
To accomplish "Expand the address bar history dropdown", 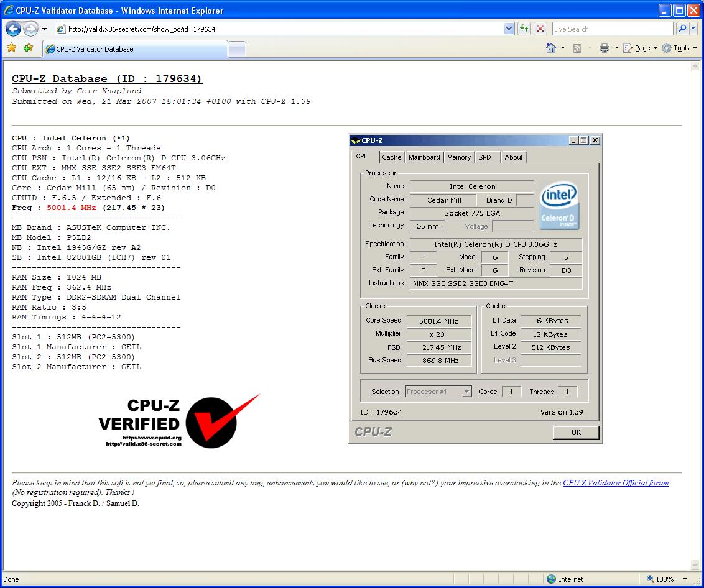I will coord(509,29).
